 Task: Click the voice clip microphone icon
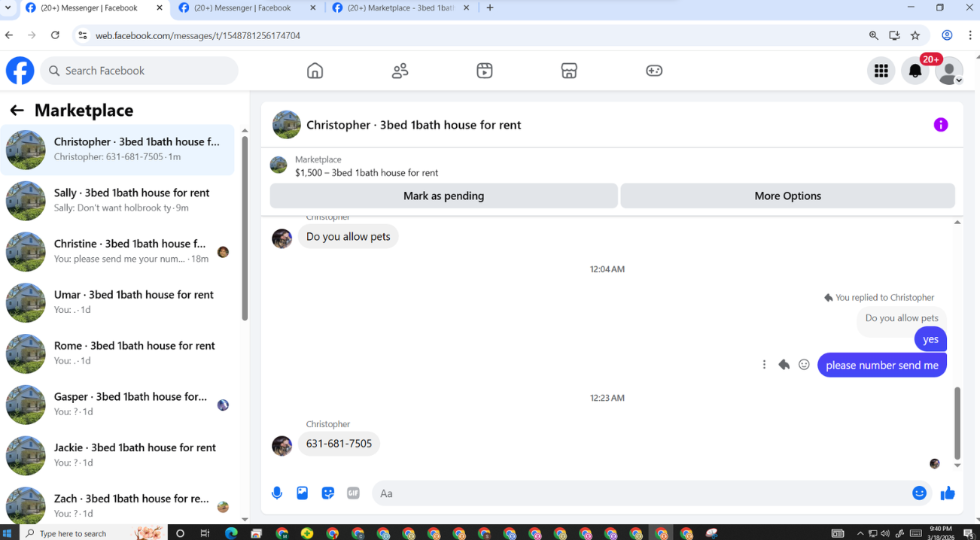click(277, 493)
